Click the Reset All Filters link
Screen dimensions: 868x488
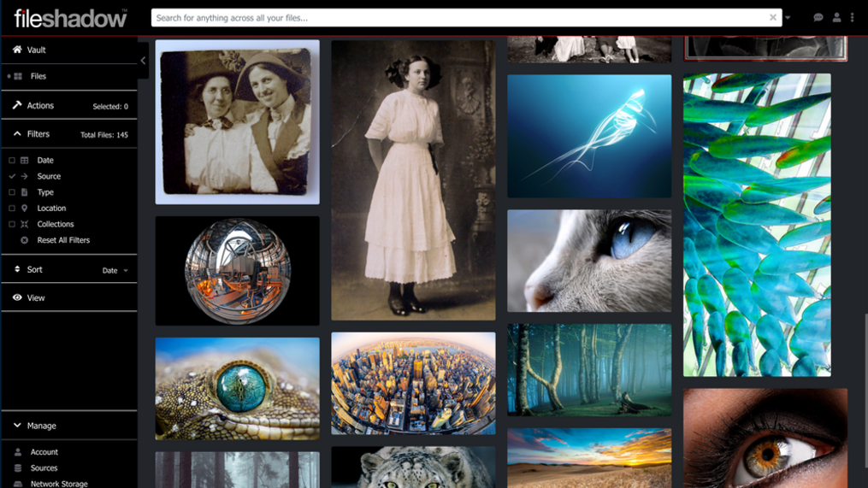click(63, 240)
